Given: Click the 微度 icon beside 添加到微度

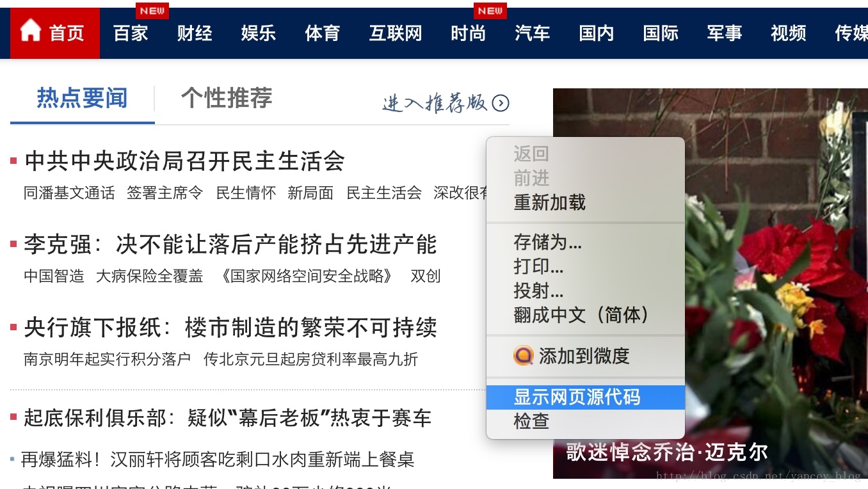Looking at the screenshot, I should (x=523, y=356).
